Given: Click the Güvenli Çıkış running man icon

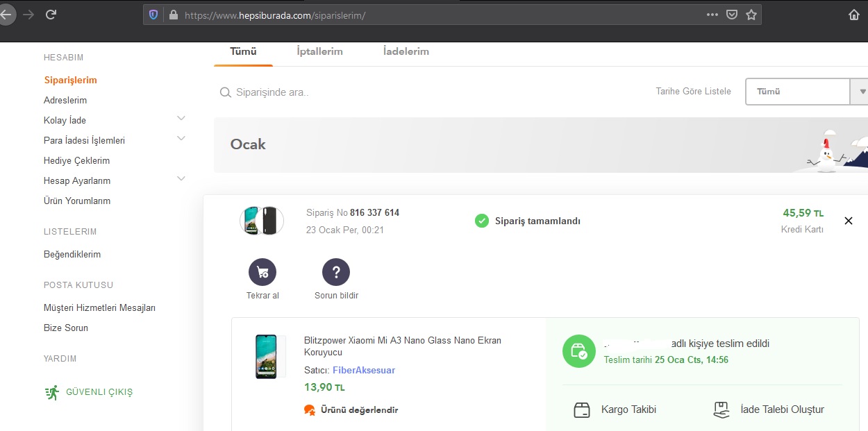Looking at the screenshot, I should tap(52, 392).
